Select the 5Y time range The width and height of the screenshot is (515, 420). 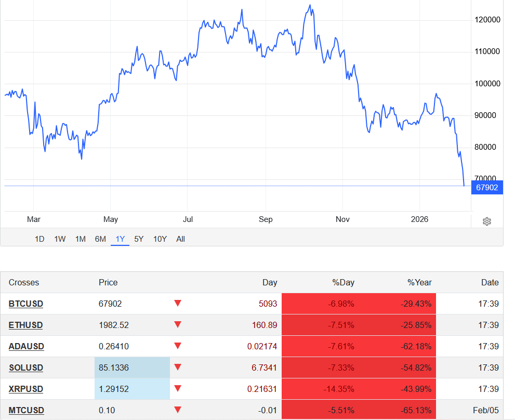[x=139, y=239]
